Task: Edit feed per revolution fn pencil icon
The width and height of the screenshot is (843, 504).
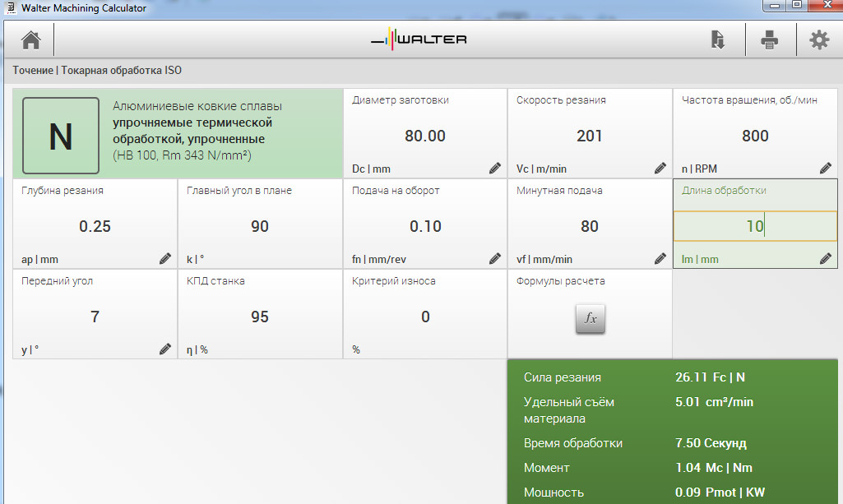Action: [495, 258]
